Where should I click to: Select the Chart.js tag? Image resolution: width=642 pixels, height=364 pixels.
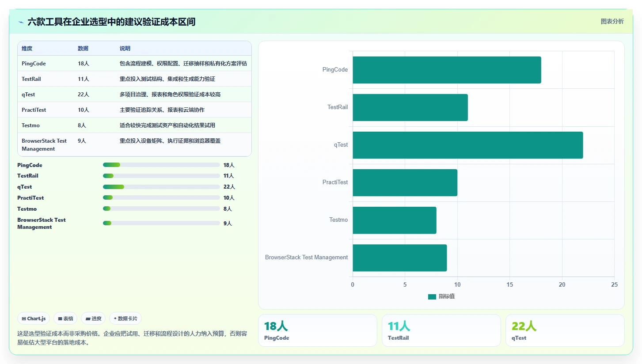click(x=34, y=318)
